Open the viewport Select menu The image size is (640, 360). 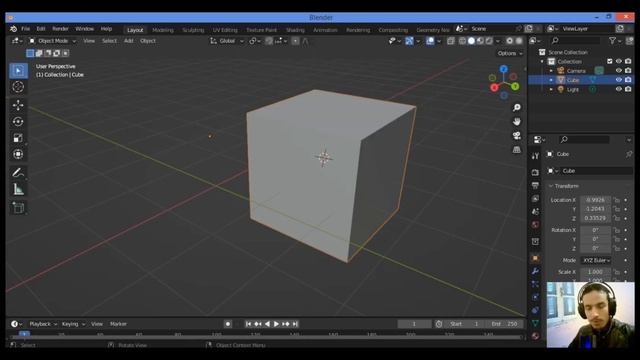[109, 41]
